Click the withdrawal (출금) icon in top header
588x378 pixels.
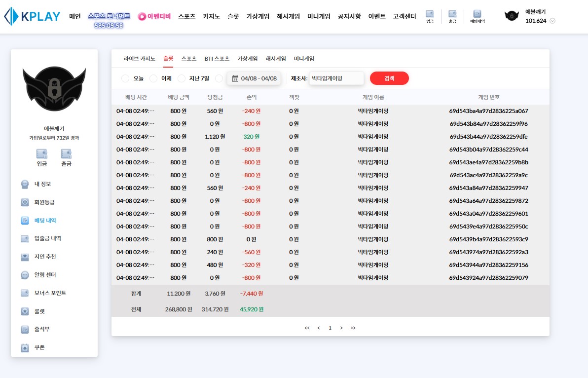click(452, 16)
